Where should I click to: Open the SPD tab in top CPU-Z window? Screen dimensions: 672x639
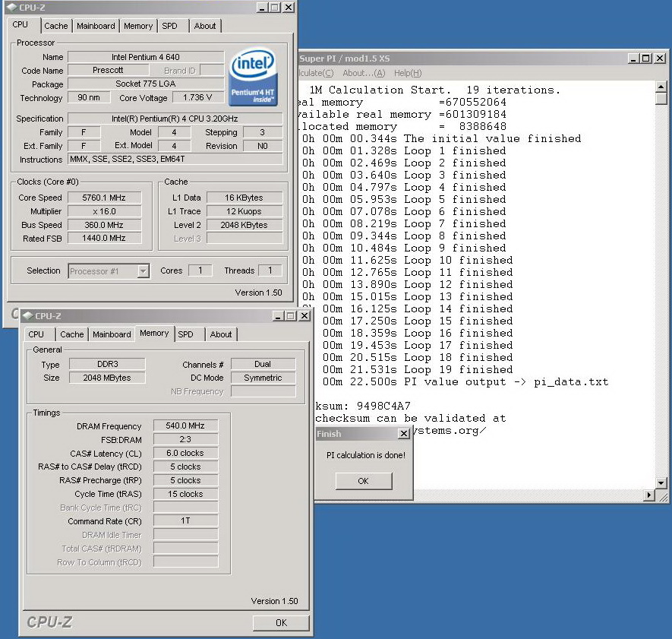point(170,26)
